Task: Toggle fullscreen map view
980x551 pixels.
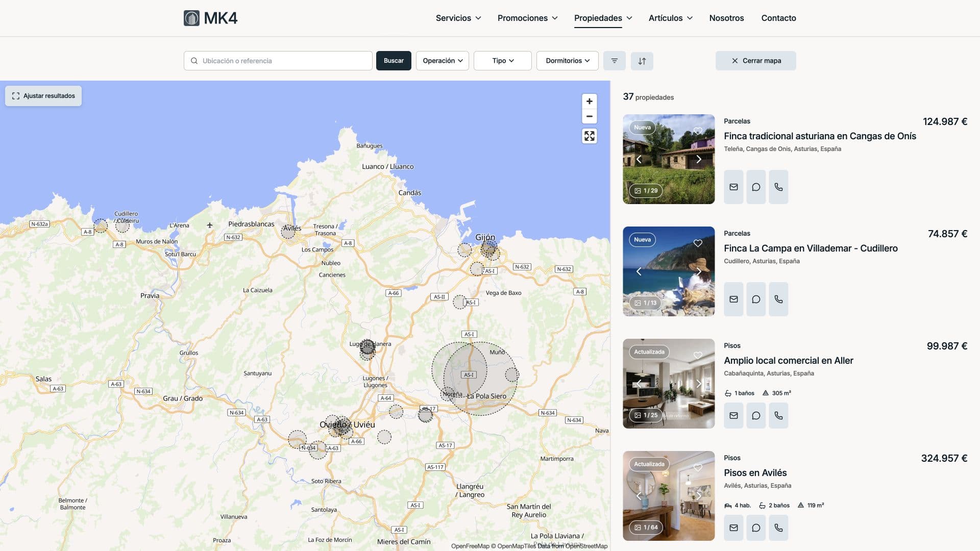Action: 590,136
